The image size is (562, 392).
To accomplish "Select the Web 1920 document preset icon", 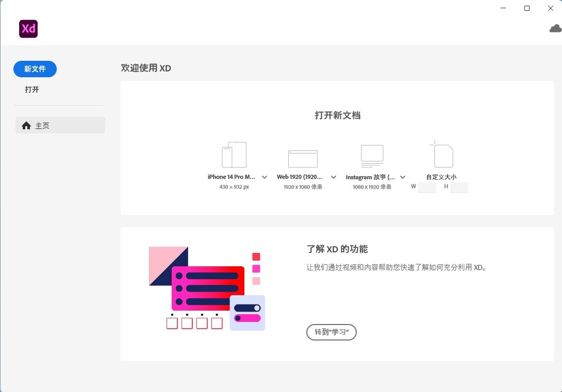I will click(x=303, y=158).
